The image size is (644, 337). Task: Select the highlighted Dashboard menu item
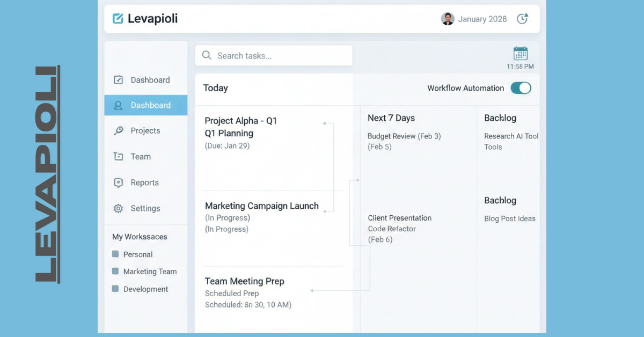pos(150,105)
